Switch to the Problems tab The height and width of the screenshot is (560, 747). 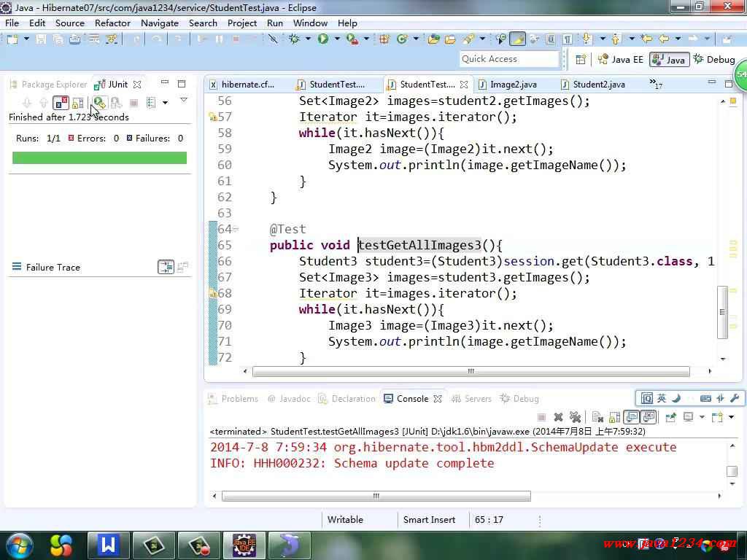(233, 399)
